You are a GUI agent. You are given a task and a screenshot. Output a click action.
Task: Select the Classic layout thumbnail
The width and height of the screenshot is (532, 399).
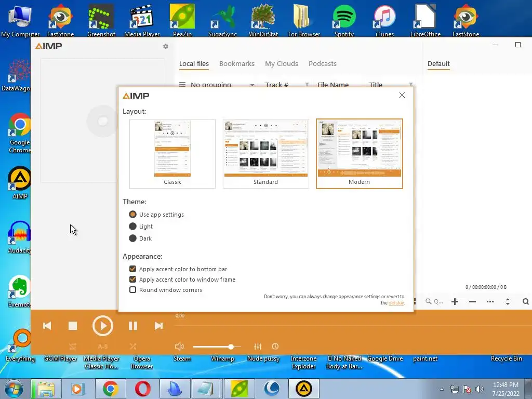172,153
